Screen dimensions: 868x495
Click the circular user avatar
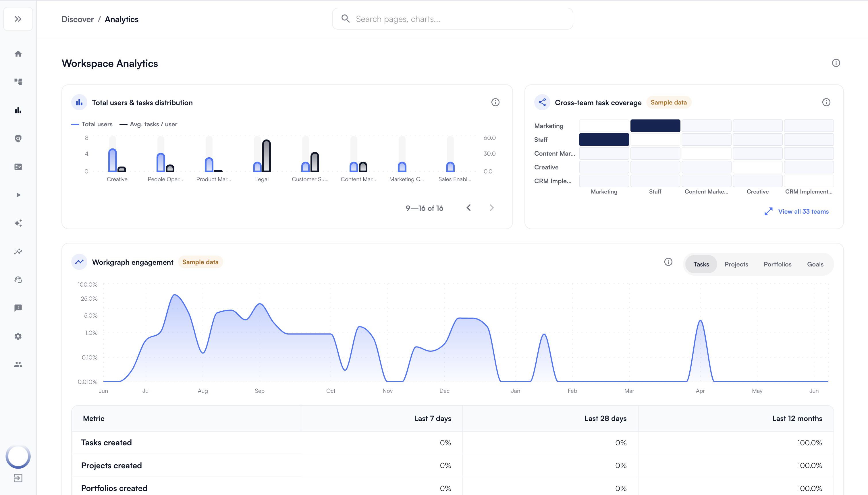[18, 457]
